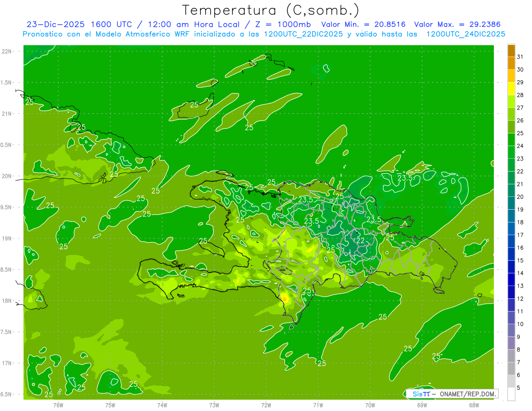Click the longitude label "71W"
This screenshot has width=532, height=411.
point(318,405)
